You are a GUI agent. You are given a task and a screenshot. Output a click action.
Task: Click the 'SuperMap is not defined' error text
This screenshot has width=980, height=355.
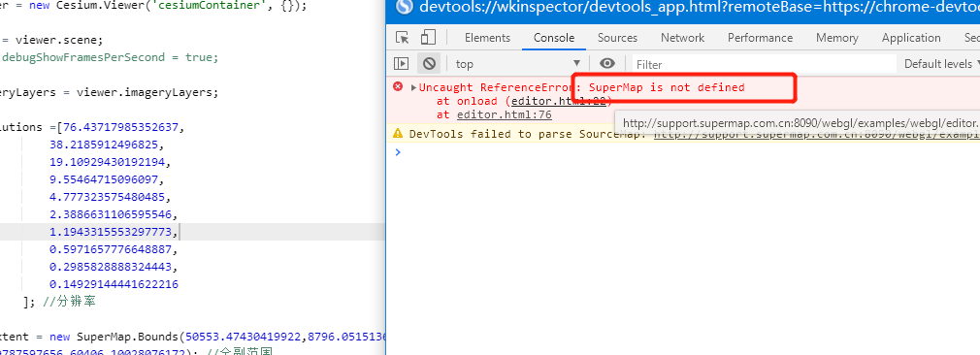pos(667,87)
